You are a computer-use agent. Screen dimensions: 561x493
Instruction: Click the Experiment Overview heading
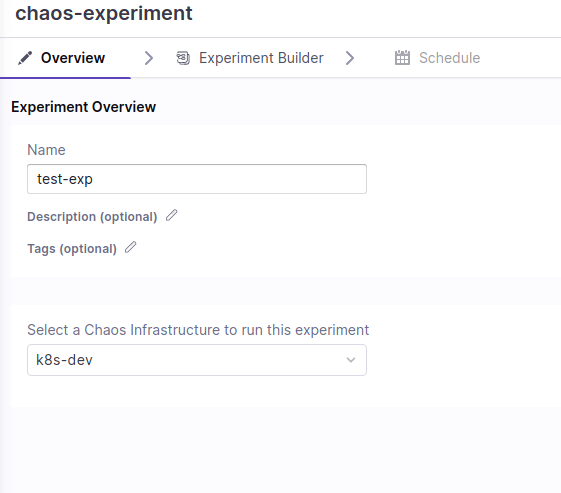(x=83, y=107)
